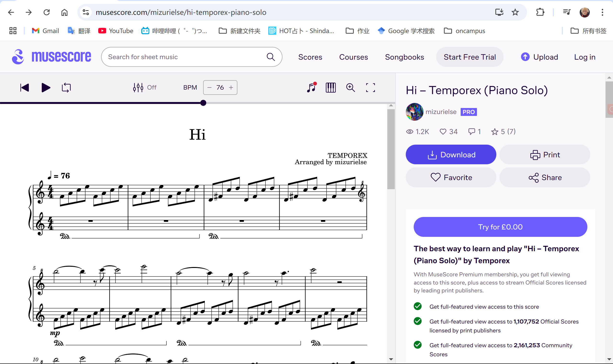The width and height of the screenshot is (613, 364).
Task: Click Try for £0.00 button
Action: point(500,227)
